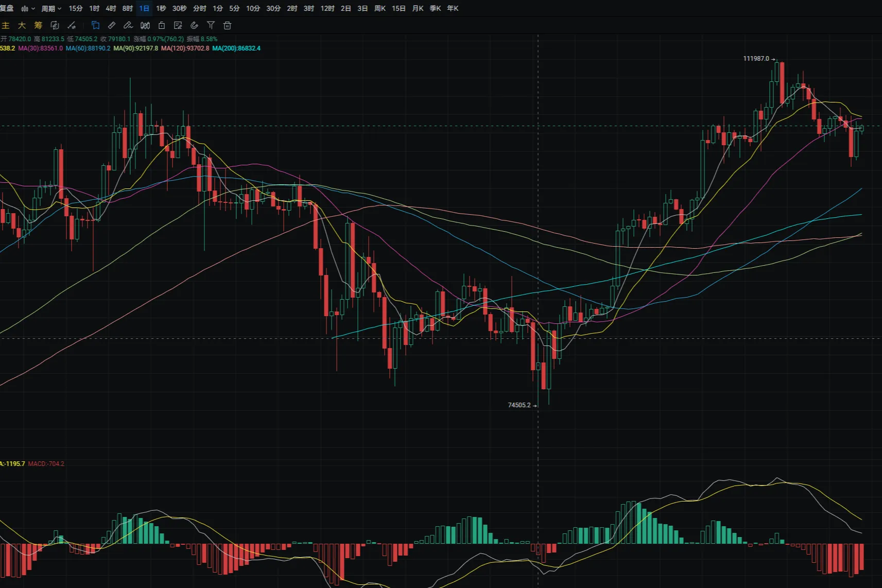Click the eraser tool icon
882x588 pixels.
click(194, 25)
